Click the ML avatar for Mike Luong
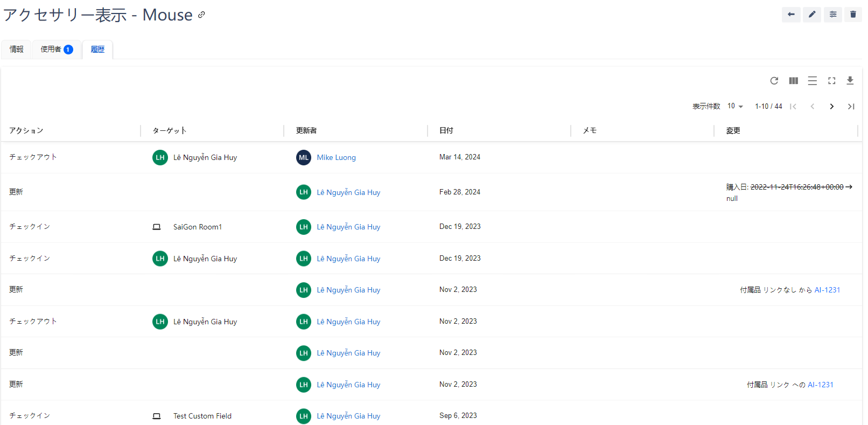Screen dimensions: 868x425 tap(304, 158)
